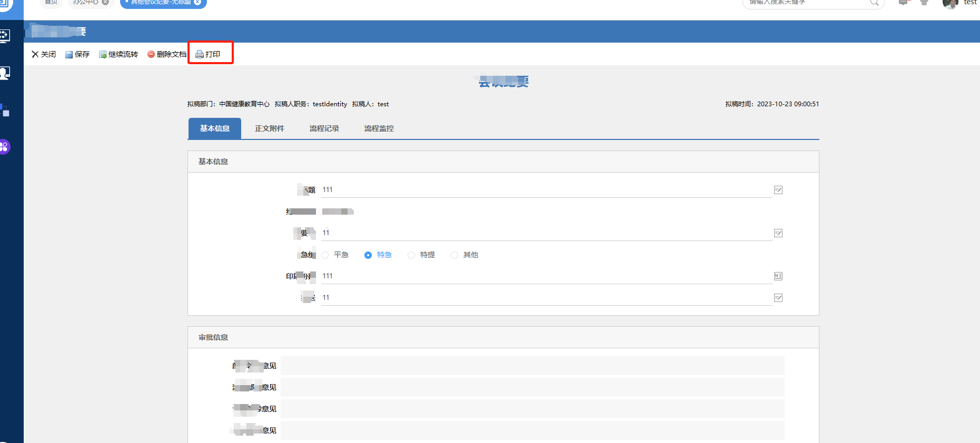
Task: Click the N icon on the 印 field row
Action: [778, 276]
